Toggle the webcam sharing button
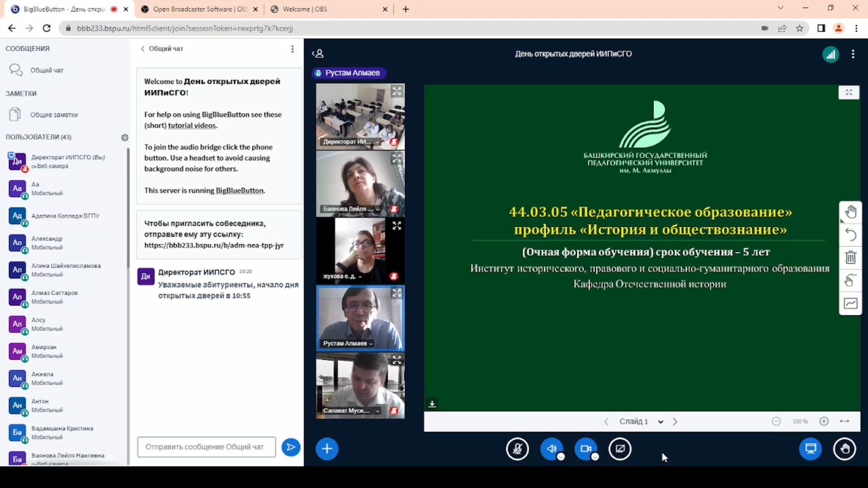The height and width of the screenshot is (488, 868). (585, 449)
